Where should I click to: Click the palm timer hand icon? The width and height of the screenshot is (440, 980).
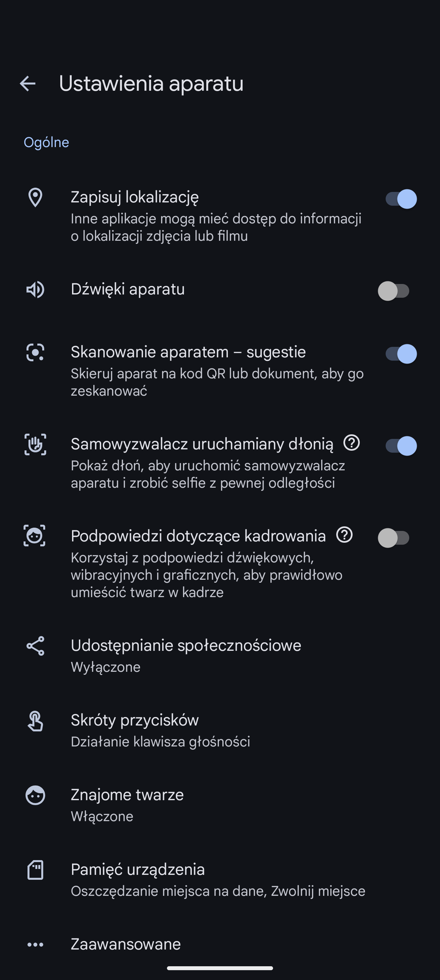pyautogui.click(x=35, y=444)
